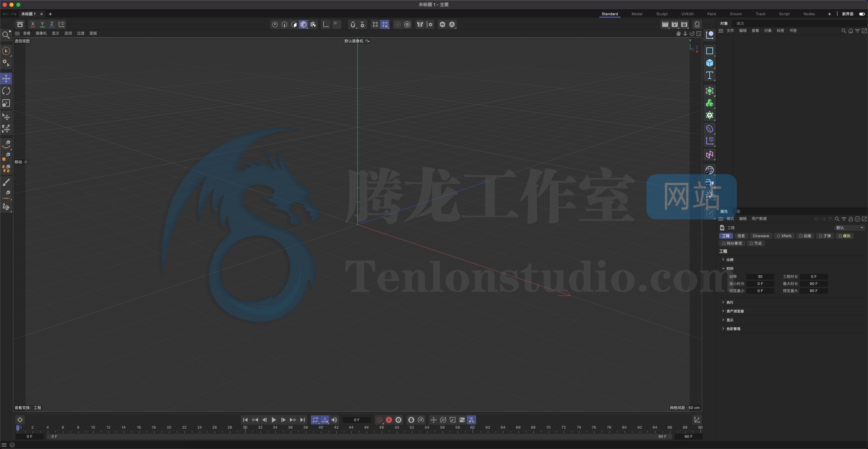The width and height of the screenshot is (868, 449).
Task: Select the Live Selection tool
Action: click(6, 51)
